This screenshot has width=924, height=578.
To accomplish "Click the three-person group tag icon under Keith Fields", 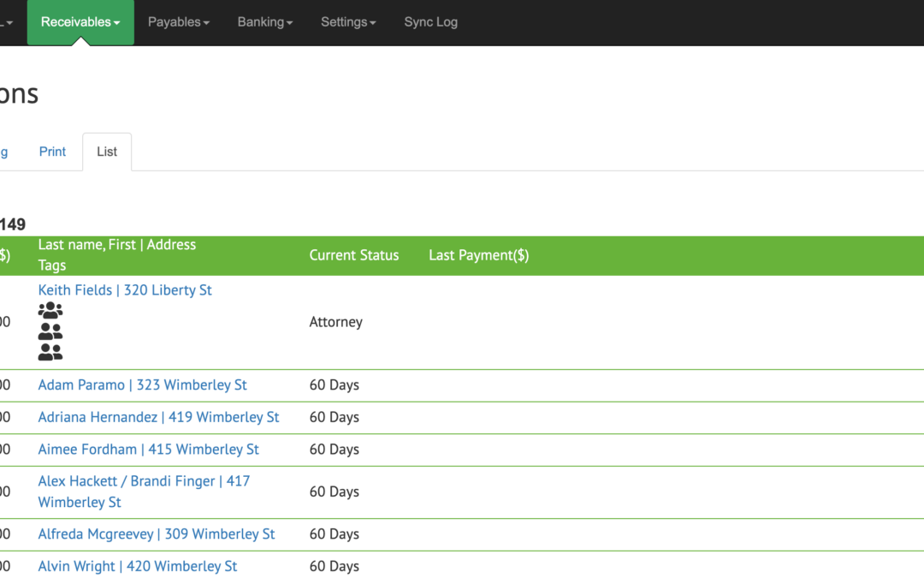I will tap(50, 311).
